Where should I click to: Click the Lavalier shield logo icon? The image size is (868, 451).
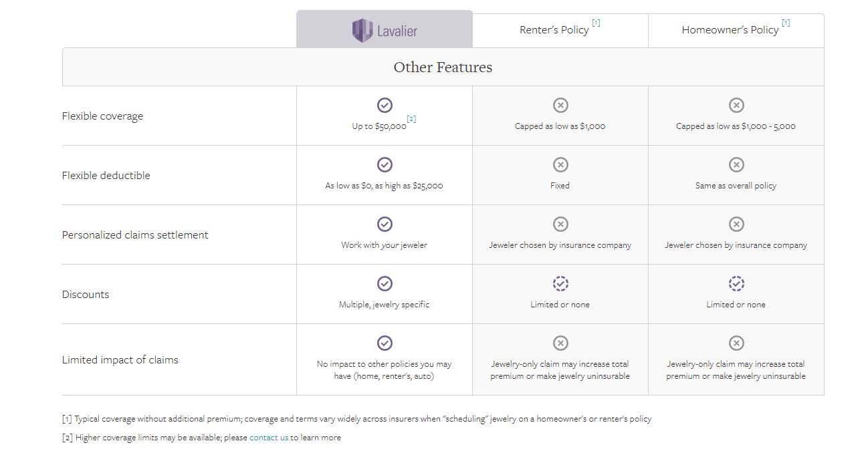click(362, 30)
